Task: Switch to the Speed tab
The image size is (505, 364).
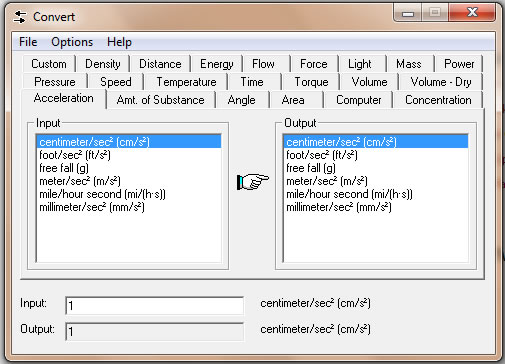Action: (116, 82)
